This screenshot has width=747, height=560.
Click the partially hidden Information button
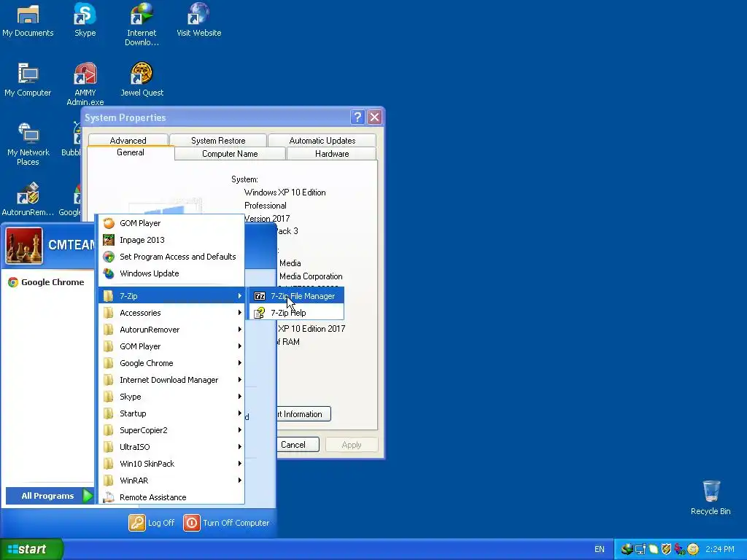[x=303, y=414]
